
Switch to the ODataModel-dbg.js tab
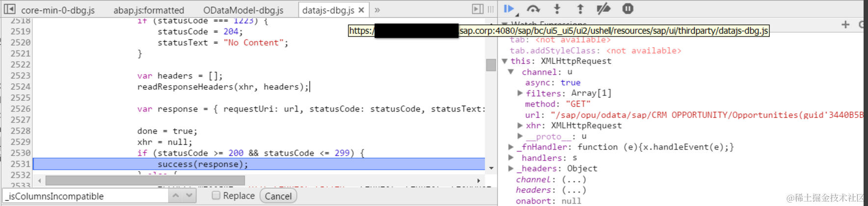[243, 10]
